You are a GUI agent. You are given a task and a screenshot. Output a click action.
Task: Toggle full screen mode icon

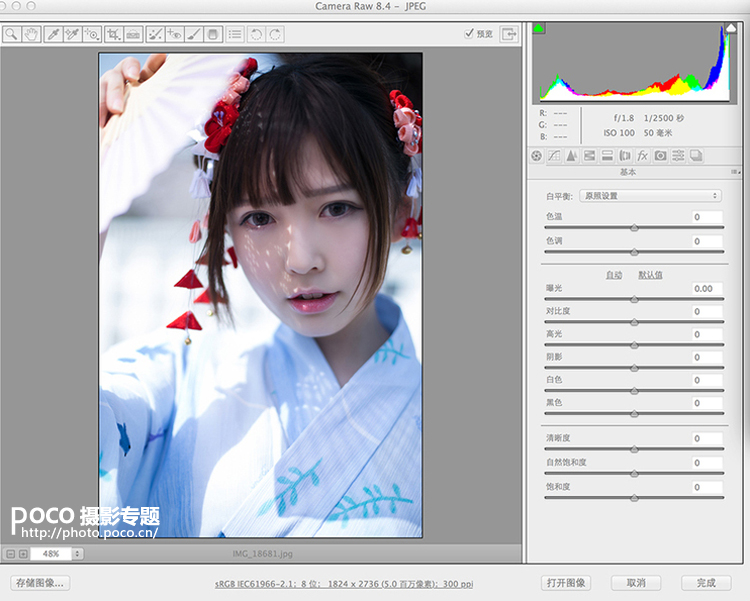pos(509,34)
